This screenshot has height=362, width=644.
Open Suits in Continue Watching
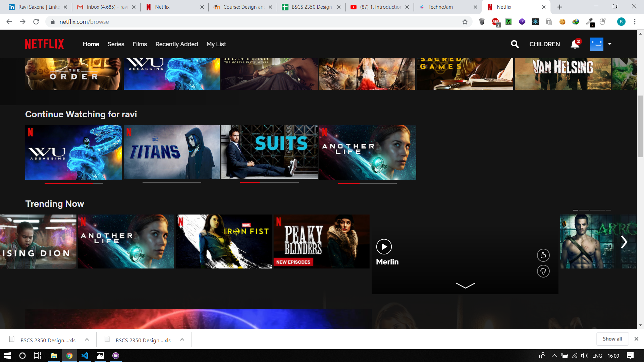(269, 152)
